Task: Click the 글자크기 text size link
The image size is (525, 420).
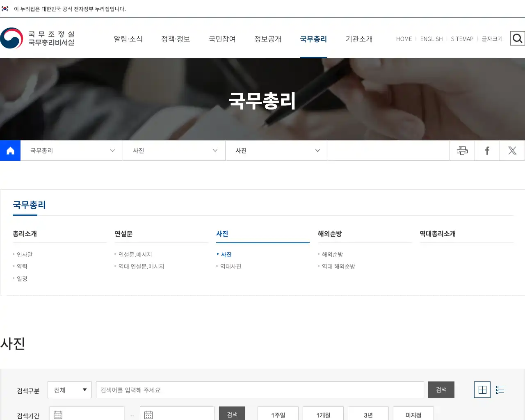Action: click(492, 39)
